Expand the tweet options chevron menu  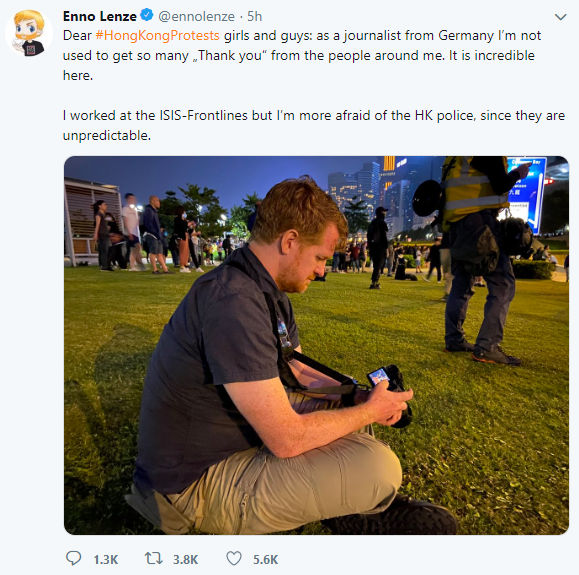561,17
